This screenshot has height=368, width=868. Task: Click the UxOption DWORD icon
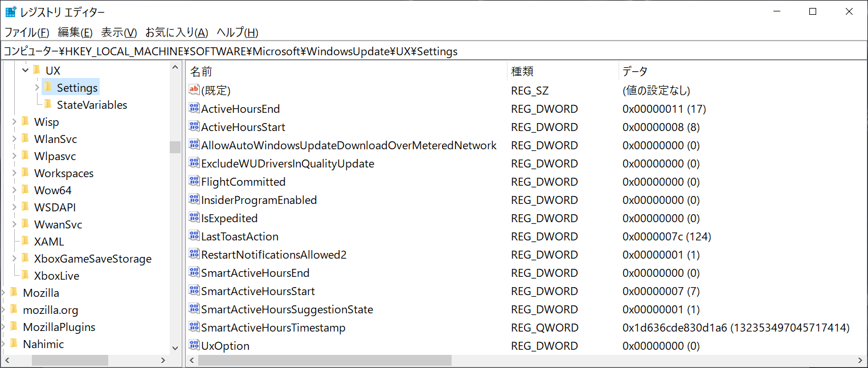(194, 346)
